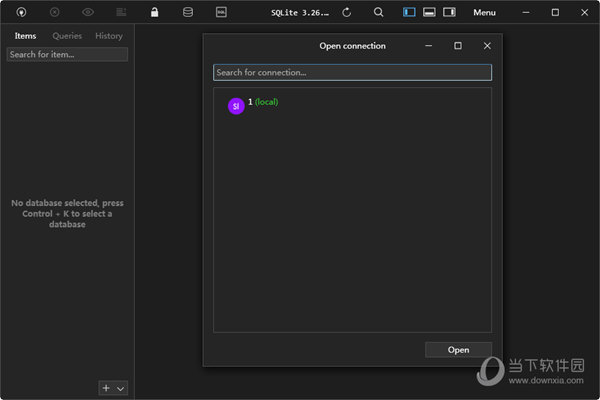
Task: Click the padlock icon in the toolbar
Action: 154,12
